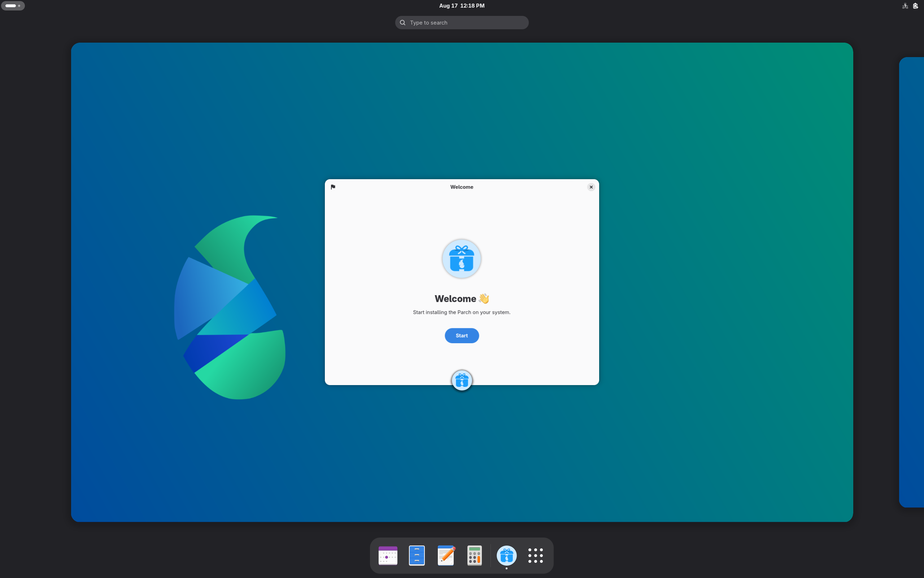The width and height of the screenshot is (924, 578).
Task: Click the battery status icon in top bar
Action: coord(915,6)
